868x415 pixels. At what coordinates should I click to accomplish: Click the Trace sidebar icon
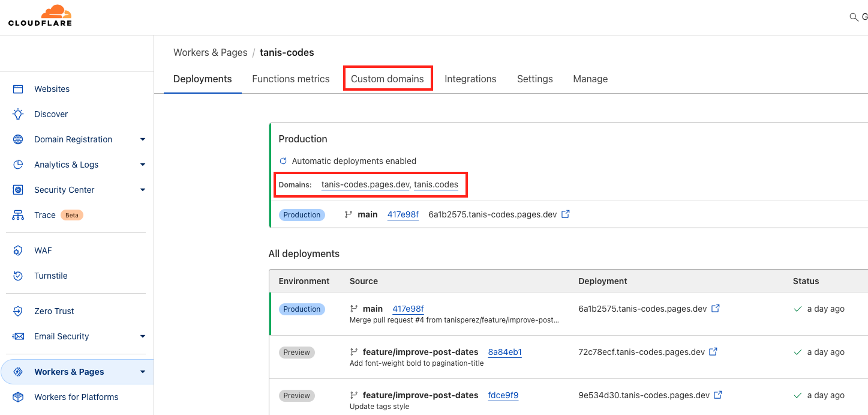(x=18, y=215)
